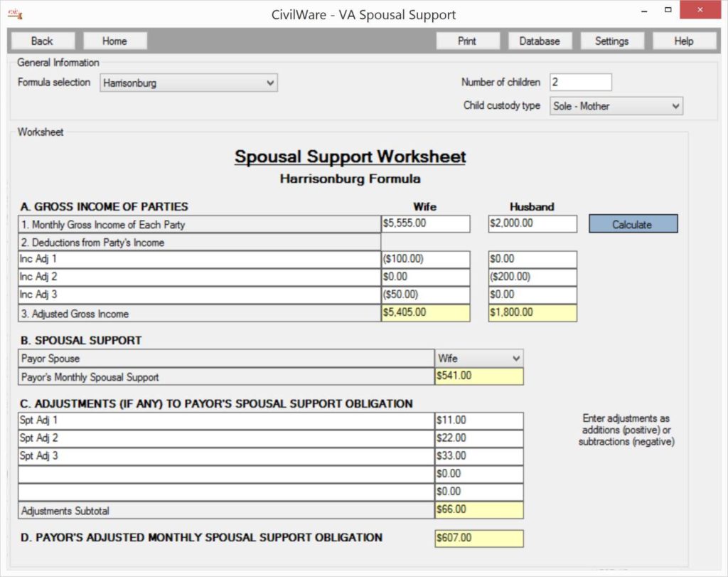Edit the Spt Adj 2 amount $22.00
The image size is (728, 577).
(478, 438)
